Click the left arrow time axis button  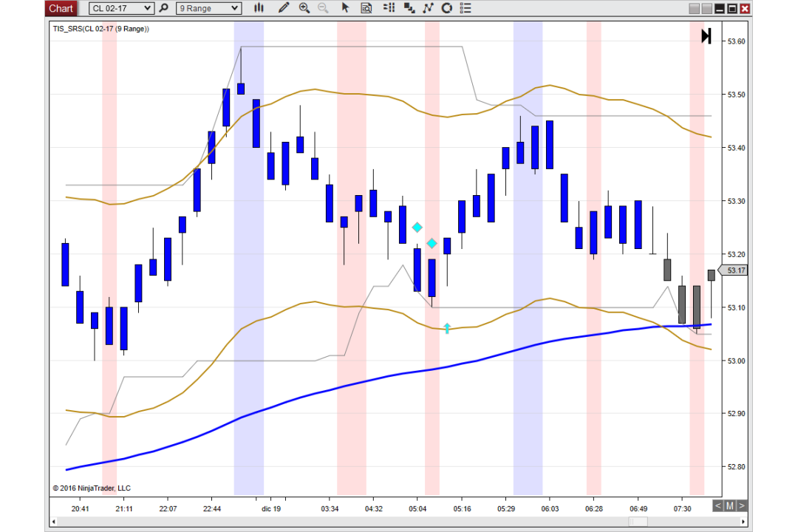718,505
